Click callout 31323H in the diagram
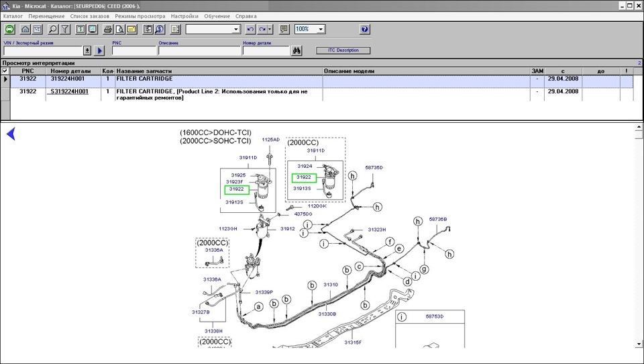 [377, 230]
